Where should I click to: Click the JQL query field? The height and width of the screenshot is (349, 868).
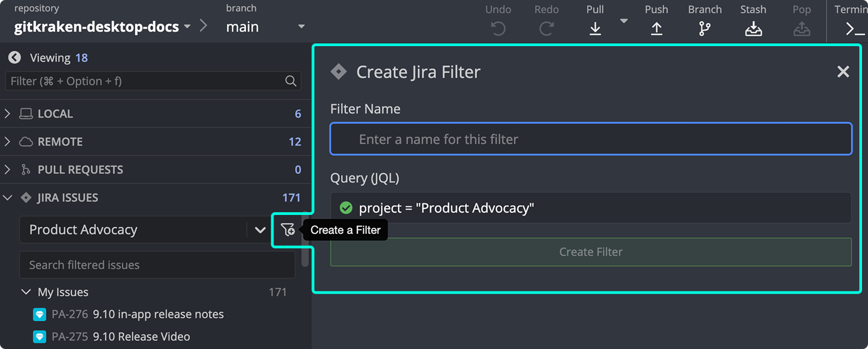(591, 208)
